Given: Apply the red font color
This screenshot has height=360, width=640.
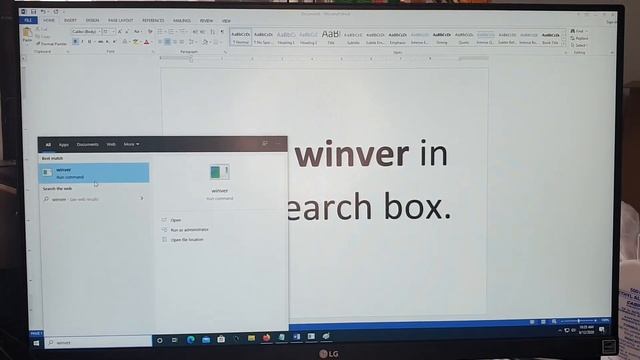Looking at the screenshot, I should [x=146, y=42].
